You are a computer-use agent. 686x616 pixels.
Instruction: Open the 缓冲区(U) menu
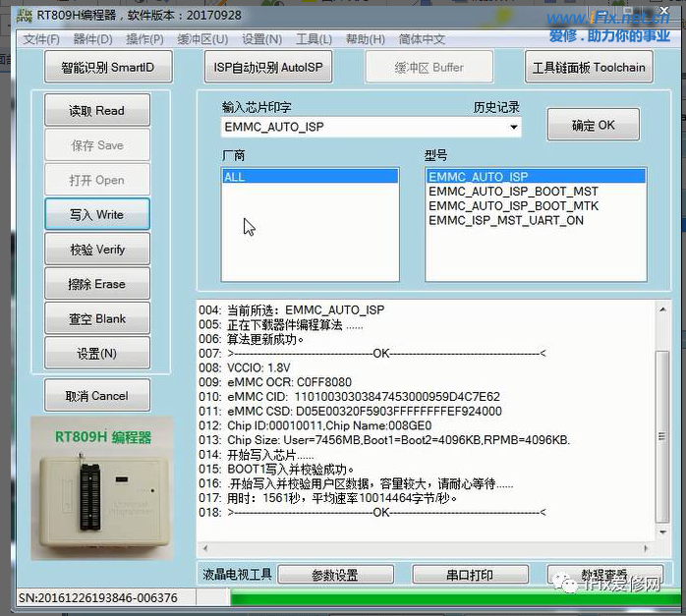click(202, 39)
